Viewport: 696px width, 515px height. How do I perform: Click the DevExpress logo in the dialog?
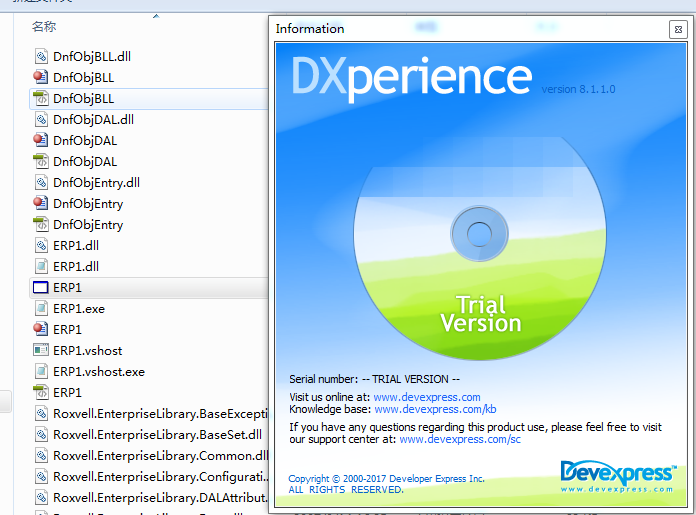[618, 476]
